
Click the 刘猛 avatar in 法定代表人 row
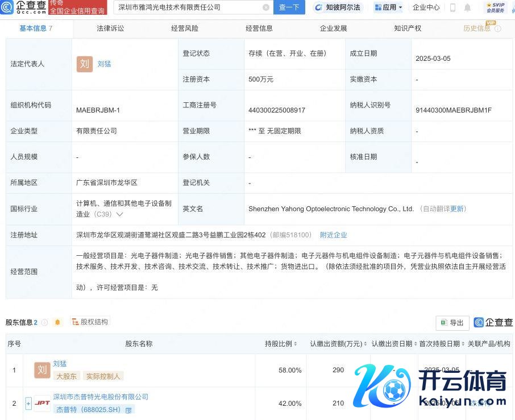(x=85, y=64)
